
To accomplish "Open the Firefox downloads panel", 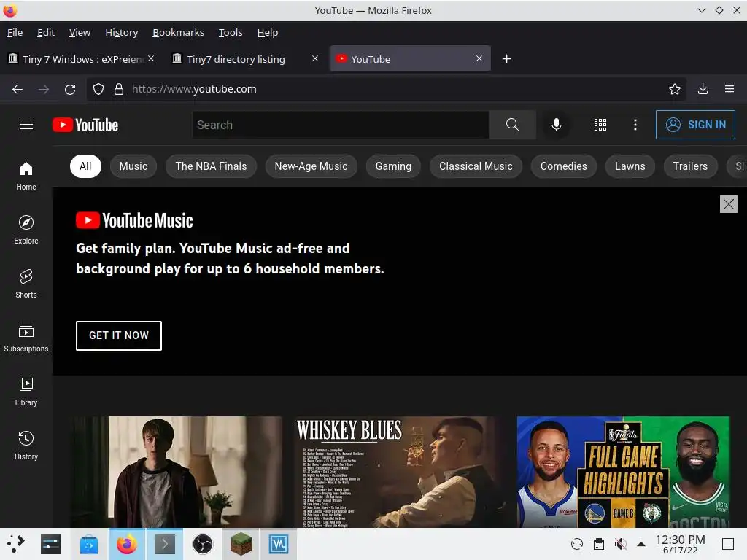I will coord(703,89).
